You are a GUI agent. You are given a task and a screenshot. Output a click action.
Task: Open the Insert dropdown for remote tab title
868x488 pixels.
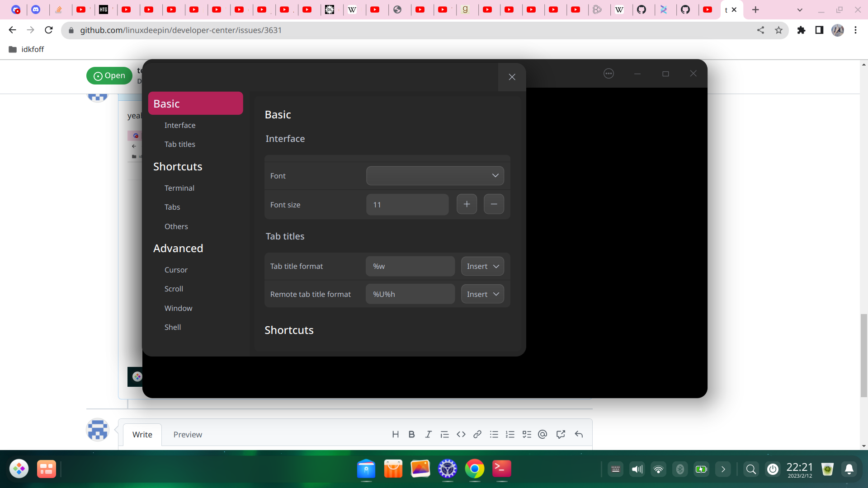pyautogui.click(x=482, y=294)
